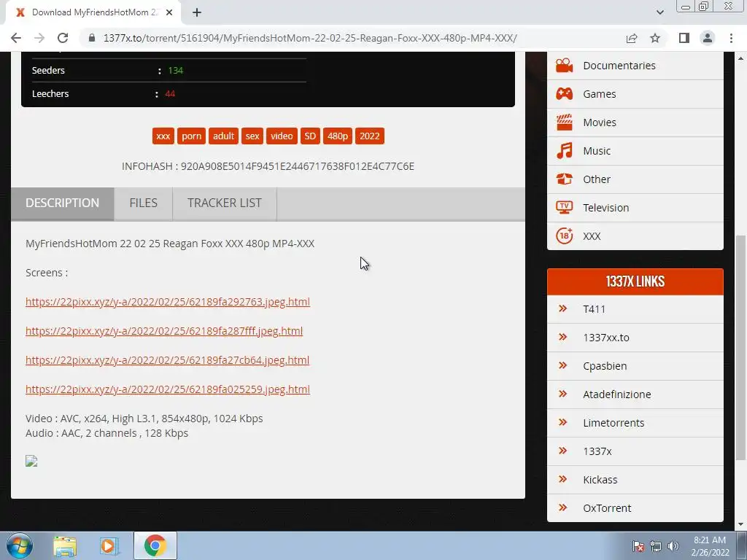Bookmark this page with the star icon
The height and width of the screenshot is (560, 747).
click(x=655, y=38)
